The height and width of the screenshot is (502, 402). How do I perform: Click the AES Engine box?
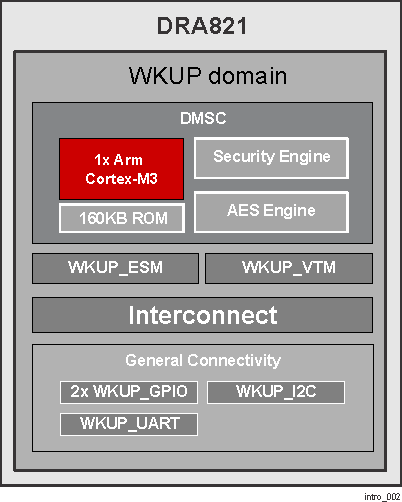[271, 212]
